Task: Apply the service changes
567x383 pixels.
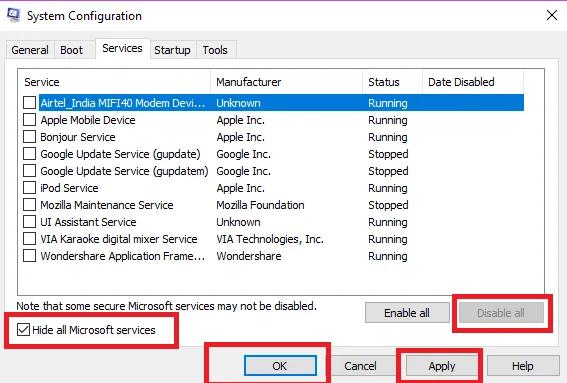Action: [x=442, y=366]
